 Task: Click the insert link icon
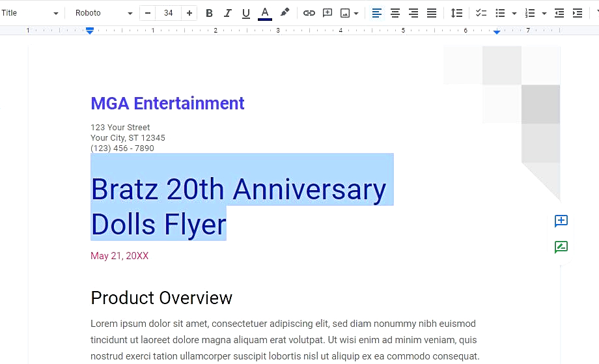click(x=309, y=13)
